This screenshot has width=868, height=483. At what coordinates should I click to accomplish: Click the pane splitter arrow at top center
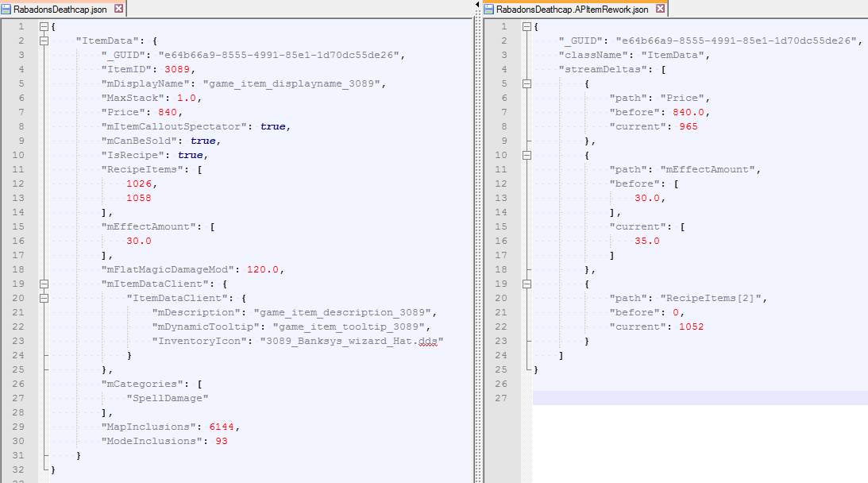click(476, 5)
